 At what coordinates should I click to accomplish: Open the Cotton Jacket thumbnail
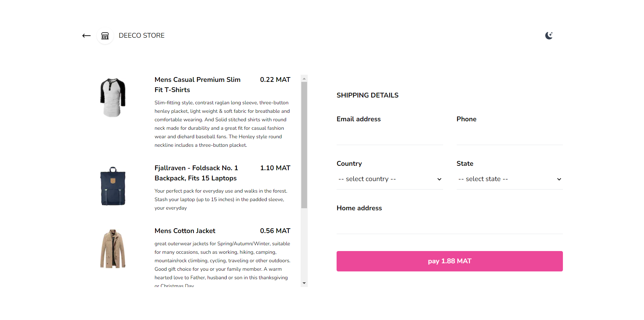coord(113,249)
